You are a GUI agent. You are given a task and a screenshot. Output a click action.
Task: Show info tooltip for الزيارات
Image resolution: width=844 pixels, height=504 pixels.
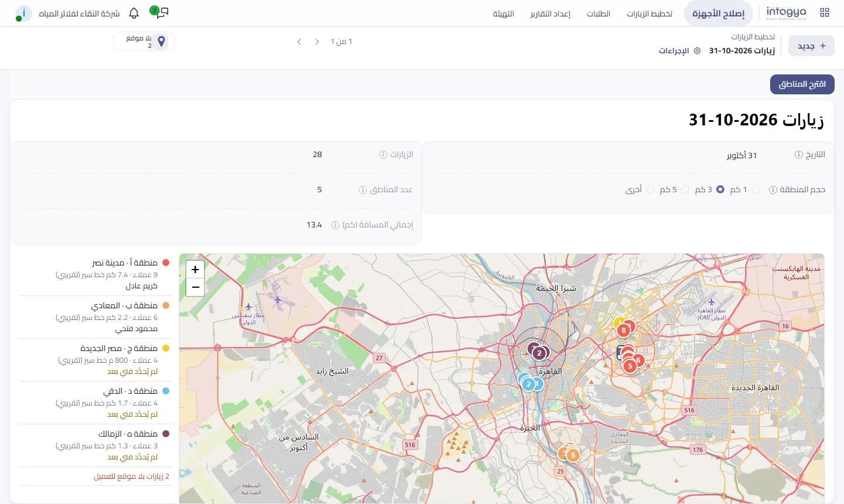(383, 155)
